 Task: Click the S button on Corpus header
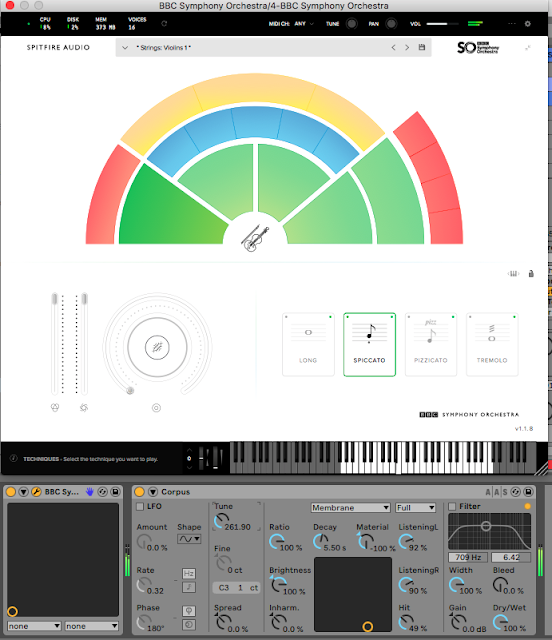coord(505,492)
